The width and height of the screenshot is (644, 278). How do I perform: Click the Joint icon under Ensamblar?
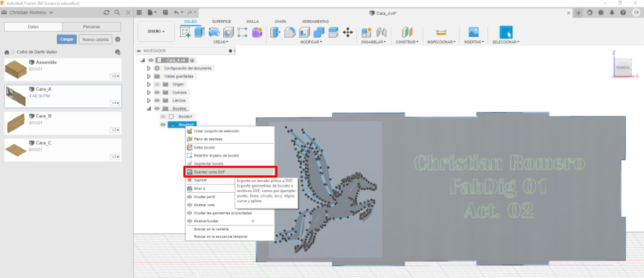382,32
